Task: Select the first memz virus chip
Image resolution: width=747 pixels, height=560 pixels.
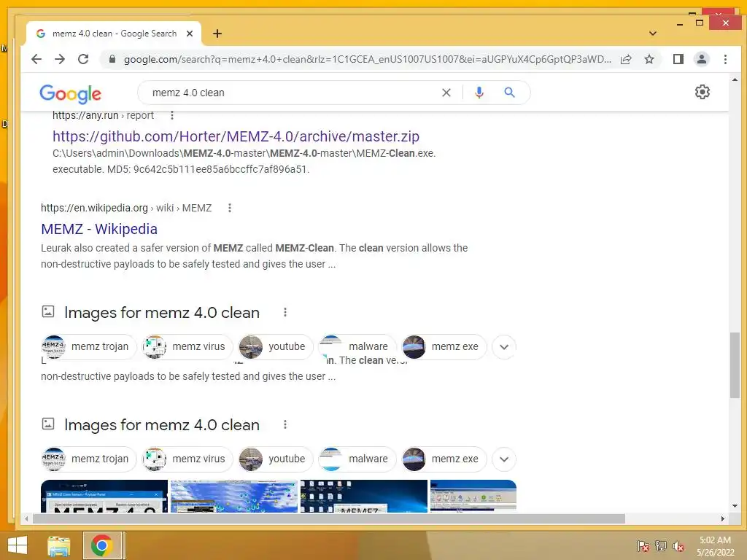Action: [187, 346]
